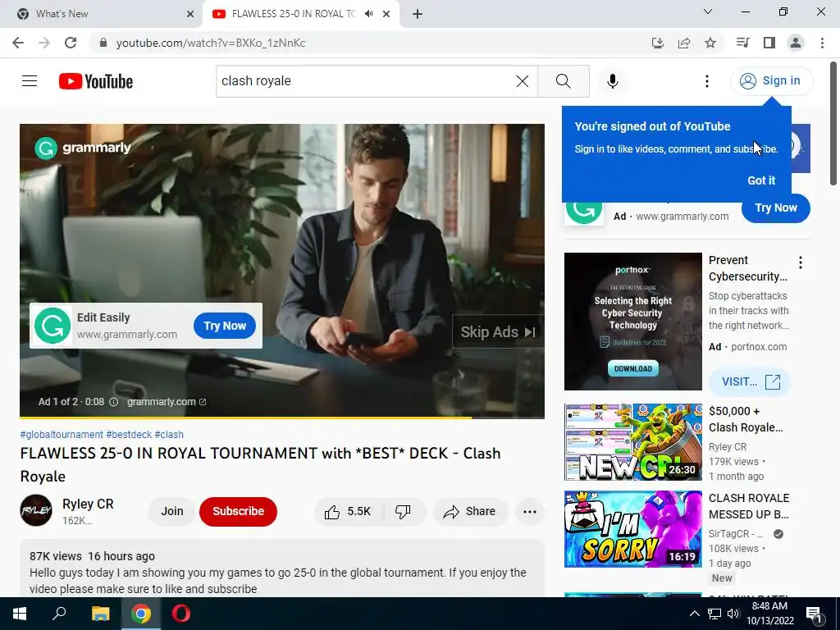Toggle the Chrome side panel icon
Viewport: 840px width, 630px height.
(769, 43)
